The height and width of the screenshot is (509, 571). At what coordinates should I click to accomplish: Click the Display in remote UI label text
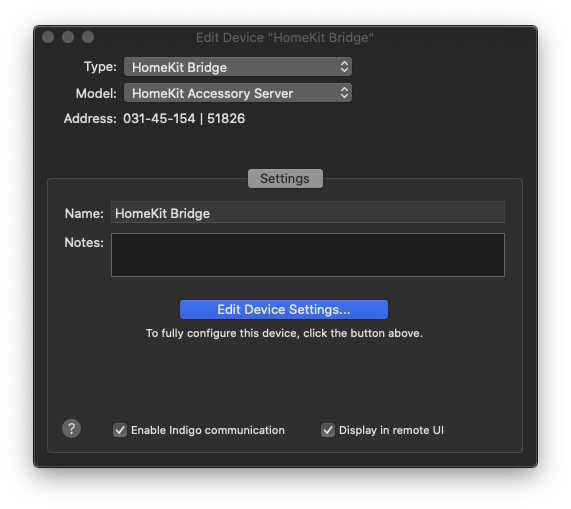click(x=391, y=430)
